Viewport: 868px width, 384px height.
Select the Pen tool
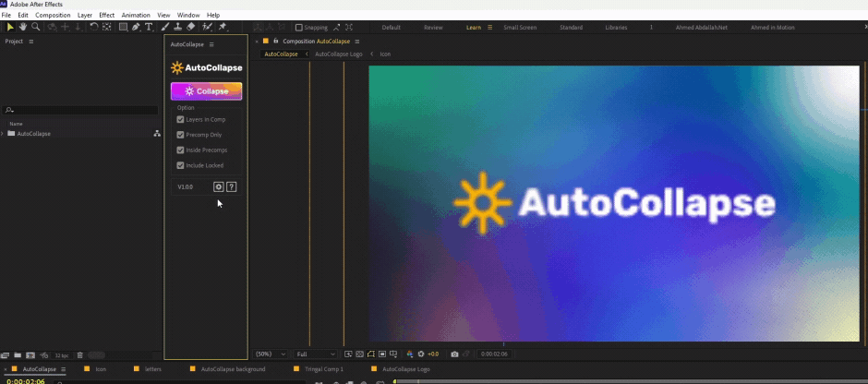pos(136,27)
